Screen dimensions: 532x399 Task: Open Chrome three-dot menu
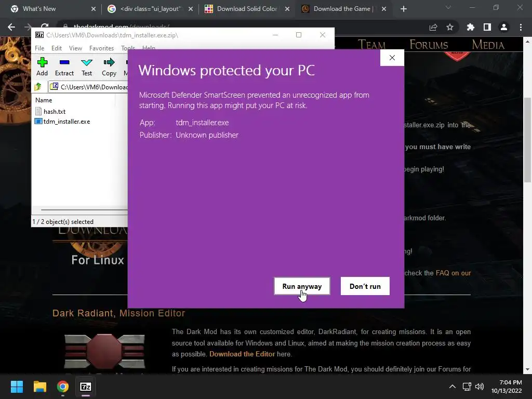coord(521,27)
